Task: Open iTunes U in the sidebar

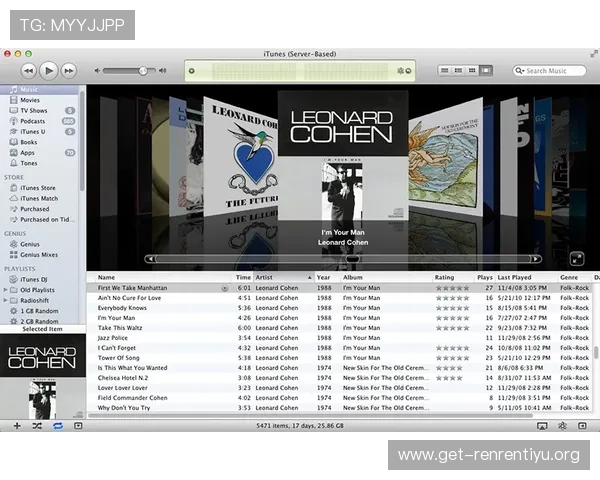Action: point(39,132)
